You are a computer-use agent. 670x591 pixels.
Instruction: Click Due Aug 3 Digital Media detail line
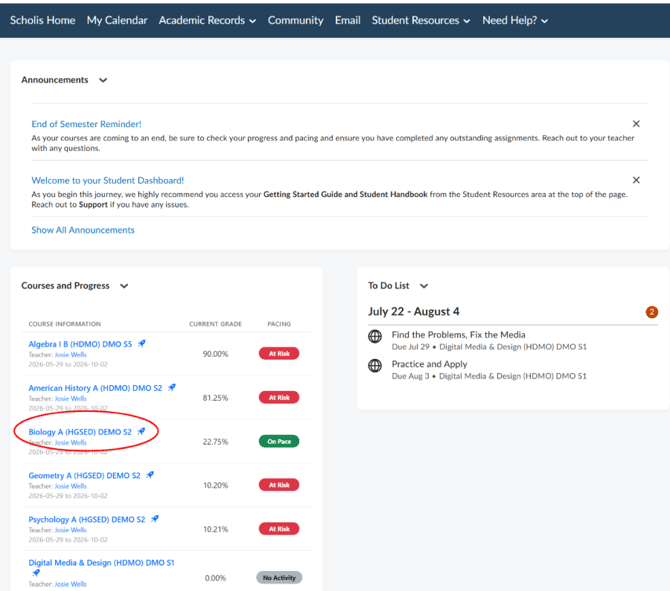coord(489,376)
